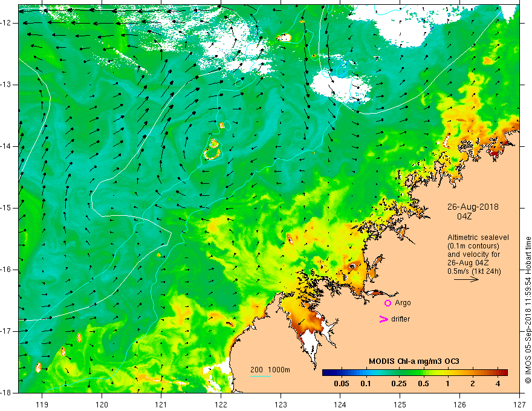Click the color bar value 0.5
Screen dimensions: 532x411
click(x=423, y=384)
